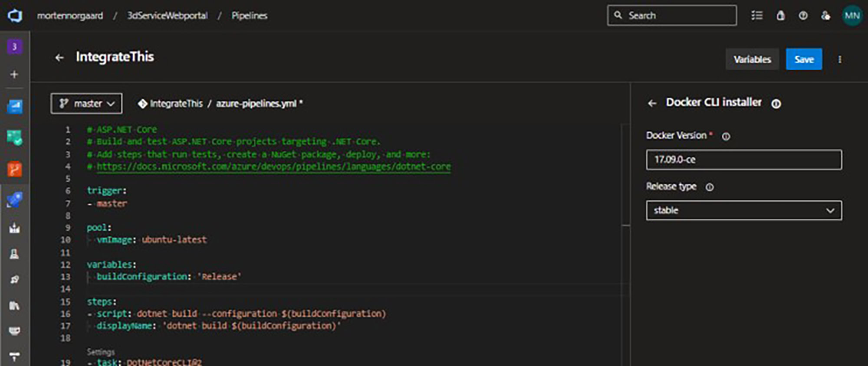Open Pipelines builds sub-item icon
Screen dimensions: 868x366
pos(14,228)
